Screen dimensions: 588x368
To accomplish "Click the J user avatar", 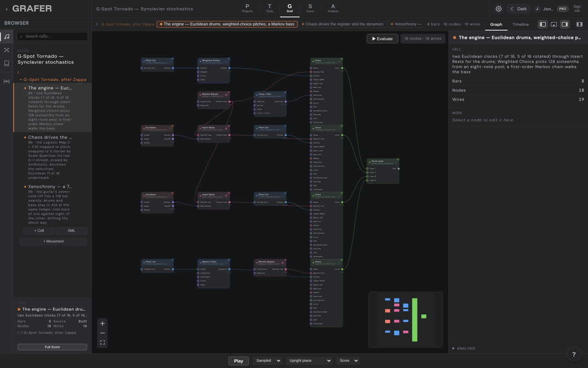I will tap(537, 9).
